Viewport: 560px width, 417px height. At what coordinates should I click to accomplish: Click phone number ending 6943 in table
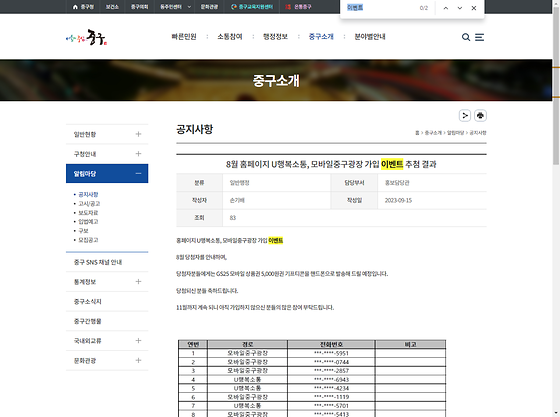(331, 380)
